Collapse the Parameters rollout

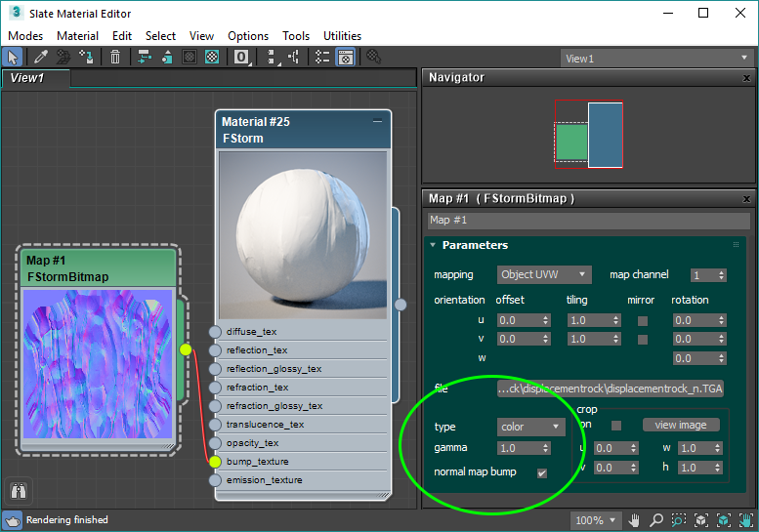pyautogui.click(x=433, y=245)
